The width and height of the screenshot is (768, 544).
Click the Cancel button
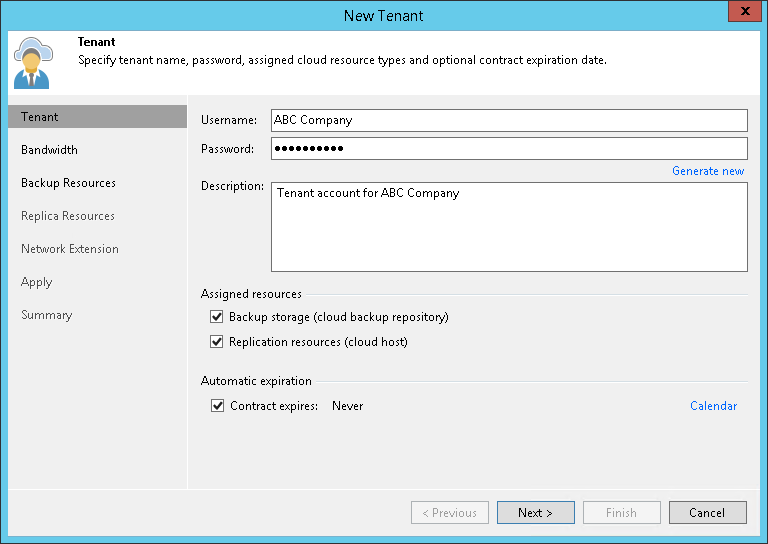pos(707,513)
